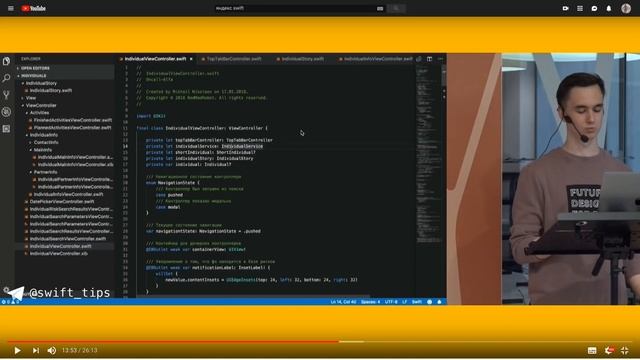The width and height of the screenshot is (640, 360).
Task: Open IndividualInfoViewController.swift in explorer tree
Action: pyautogui.click(x=68, y=194)
